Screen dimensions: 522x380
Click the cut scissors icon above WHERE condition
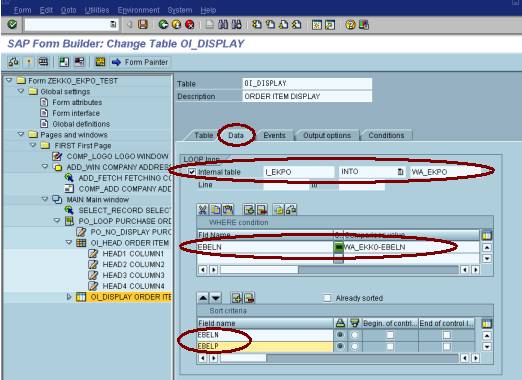(202, 210)
